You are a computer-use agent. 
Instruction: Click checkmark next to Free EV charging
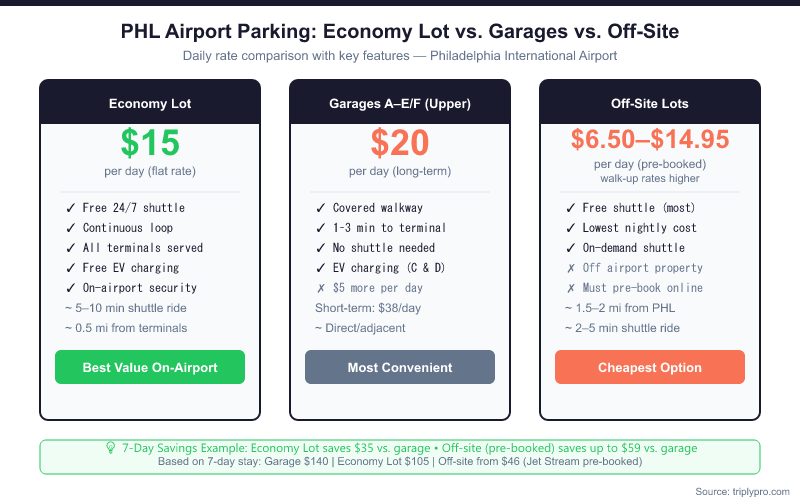71,267
